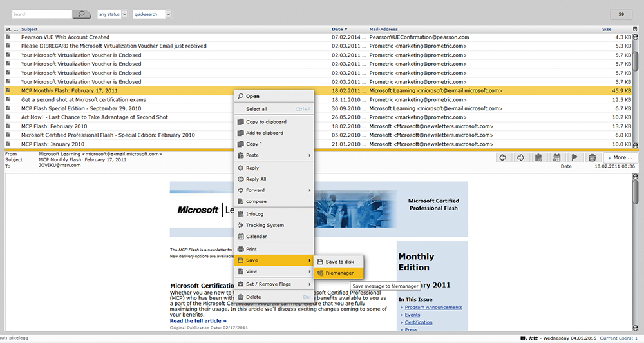
Task: Expand the Set / Remove Flags submenu
Action: [x=274, y=284]
